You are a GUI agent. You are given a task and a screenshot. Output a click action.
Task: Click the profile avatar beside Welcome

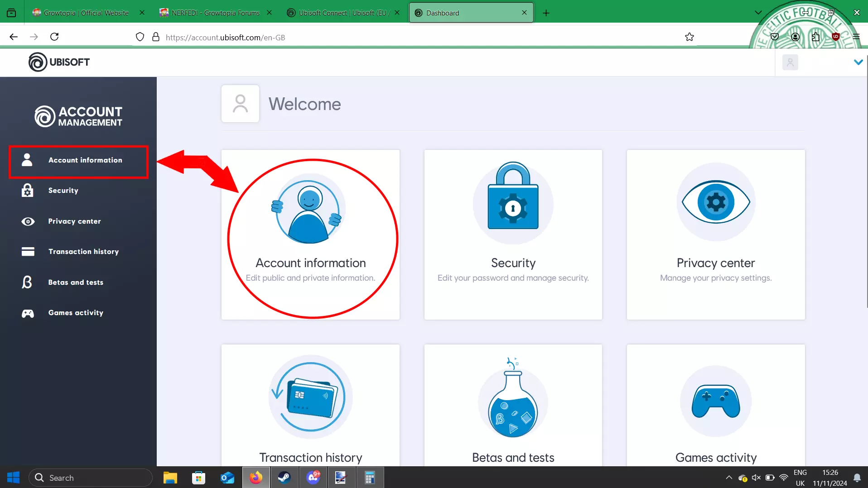(x=240, y=104)
